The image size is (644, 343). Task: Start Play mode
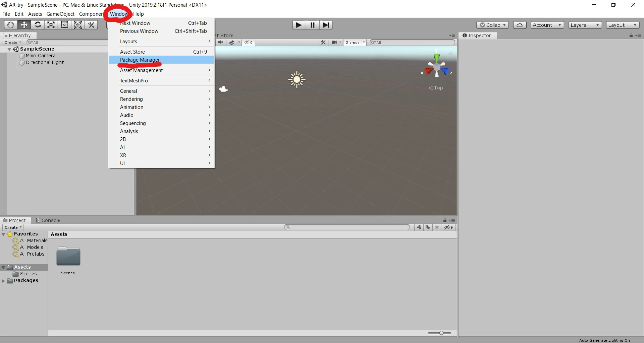[299, 25]
